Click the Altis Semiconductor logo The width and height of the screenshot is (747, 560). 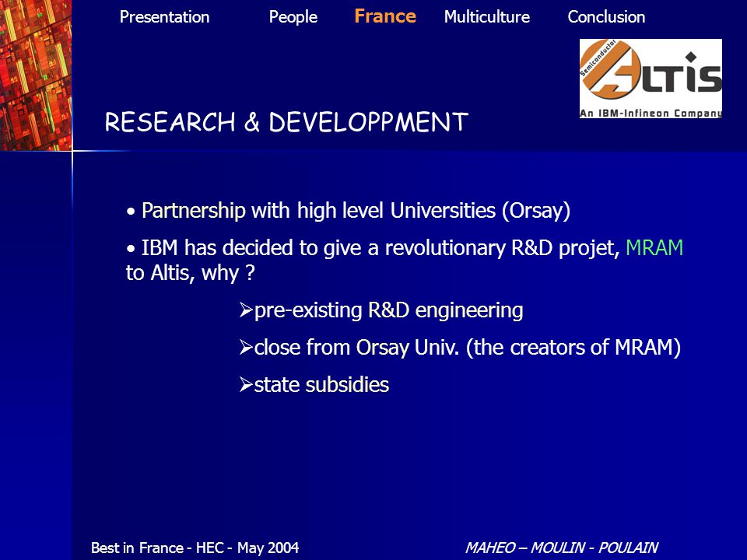point(651,79)
